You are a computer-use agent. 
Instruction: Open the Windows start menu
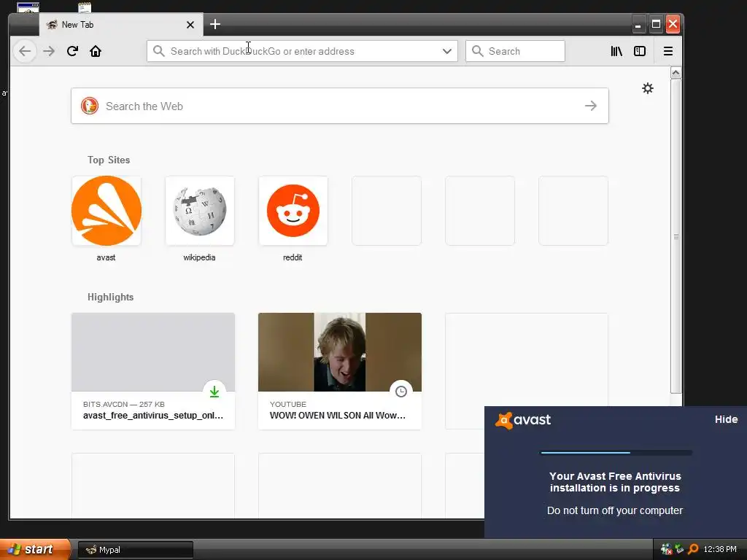tap(34, 549)
